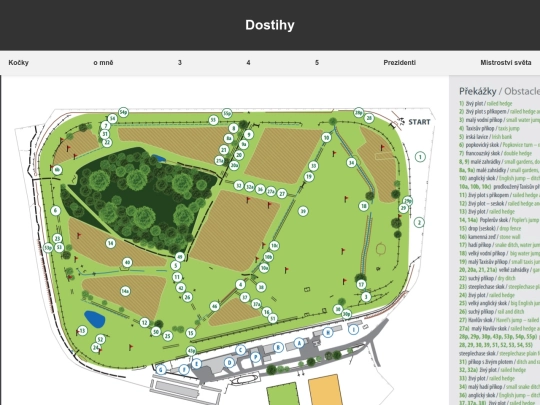Image resolution: width=540 pixels, height=405 pixels.
Task: Click legend line '13) živý plot / railed hedge'
Action: click(487, 212)
